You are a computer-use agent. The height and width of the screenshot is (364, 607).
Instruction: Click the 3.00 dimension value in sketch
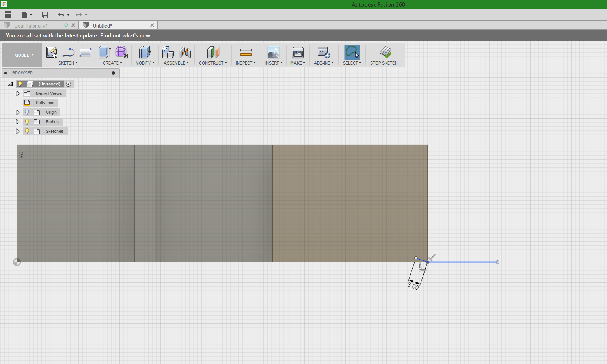(x=413, y=286)
